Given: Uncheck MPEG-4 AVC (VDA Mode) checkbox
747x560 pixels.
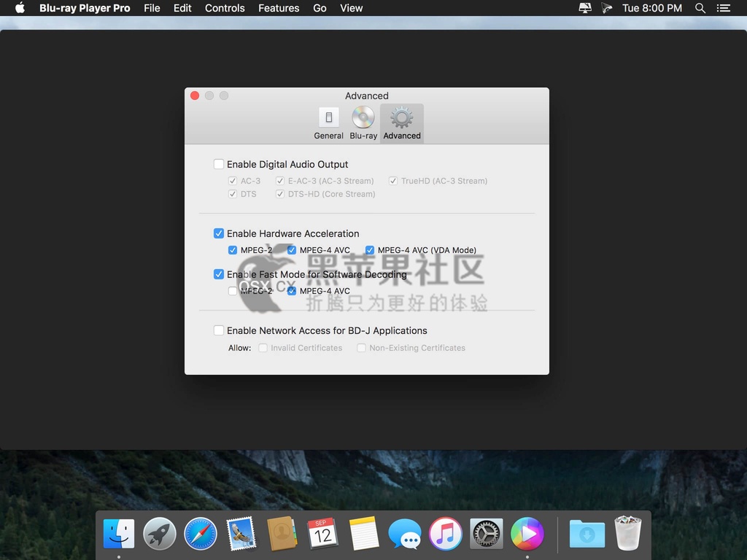Looking at the screenshot, I should [x=370, y=250].
